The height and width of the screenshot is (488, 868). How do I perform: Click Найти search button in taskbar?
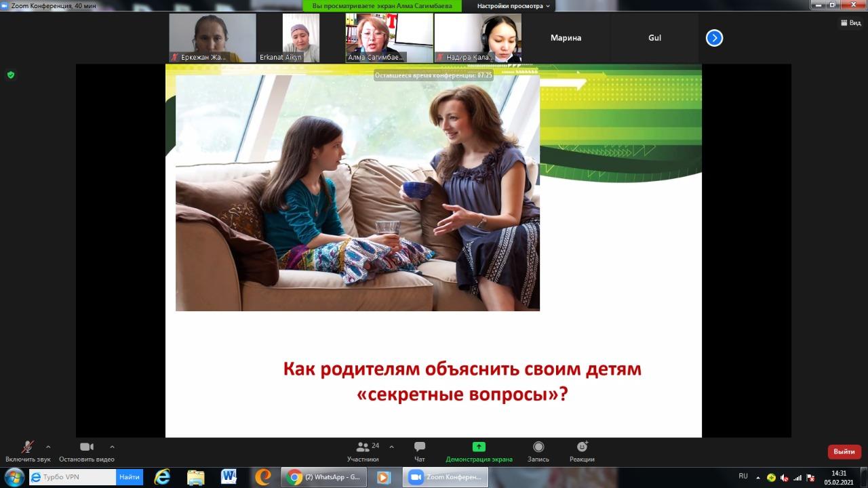[x=130, y=477]
